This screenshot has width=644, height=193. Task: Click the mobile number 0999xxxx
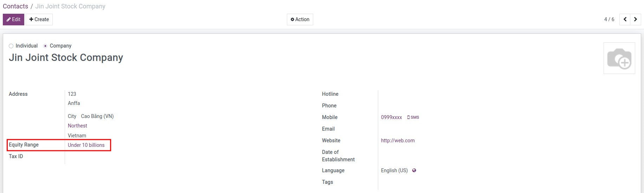[x=391, y=117]
